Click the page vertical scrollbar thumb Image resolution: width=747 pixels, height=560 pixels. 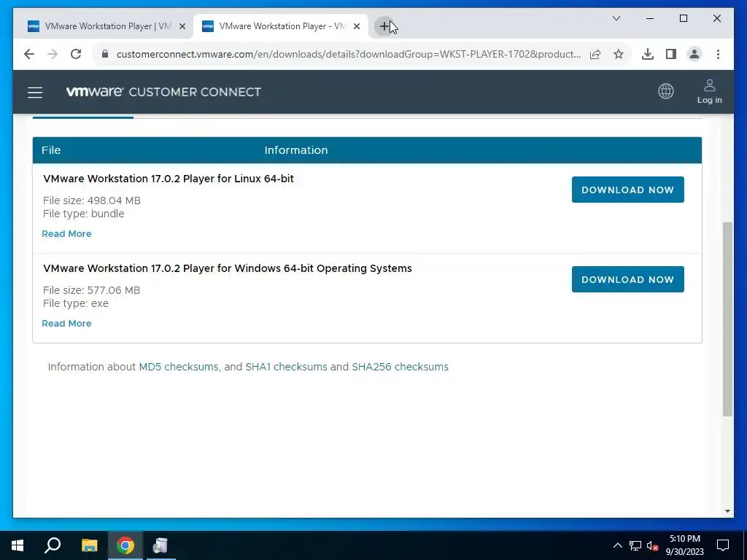click(727, 319)
